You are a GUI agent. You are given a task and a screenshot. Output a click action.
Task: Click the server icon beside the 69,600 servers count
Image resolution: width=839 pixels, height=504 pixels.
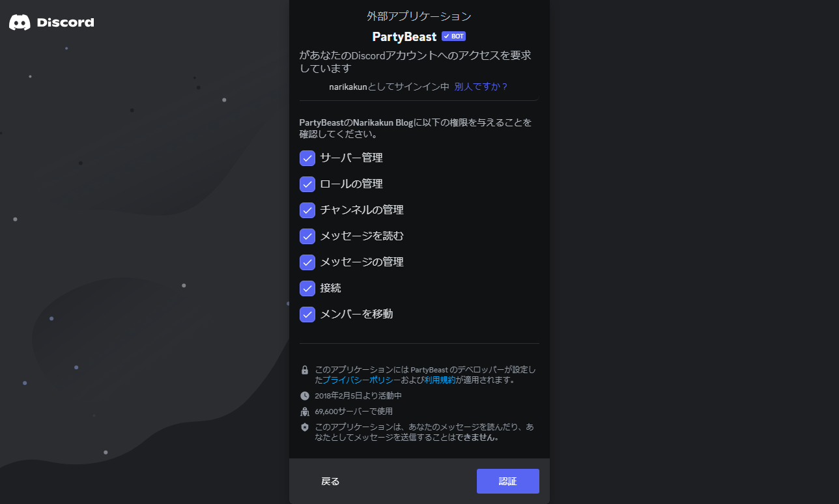pyautogui.click(x=305, y=411)
